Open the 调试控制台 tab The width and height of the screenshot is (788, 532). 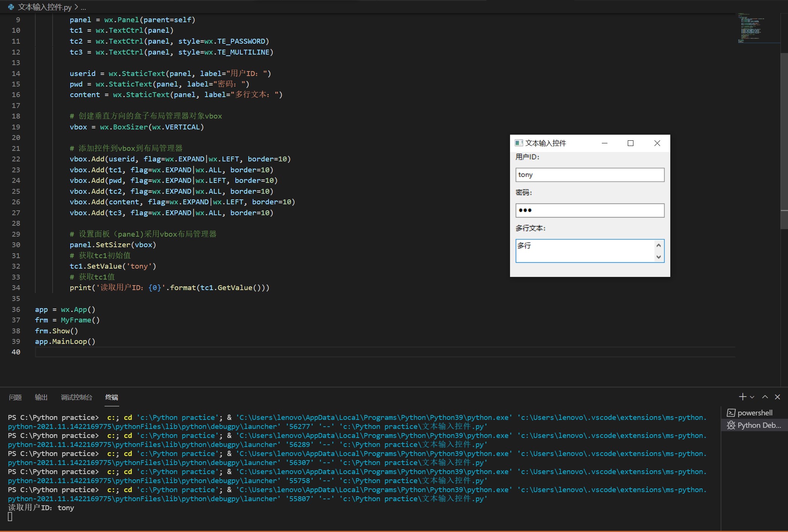pos(76,397)
